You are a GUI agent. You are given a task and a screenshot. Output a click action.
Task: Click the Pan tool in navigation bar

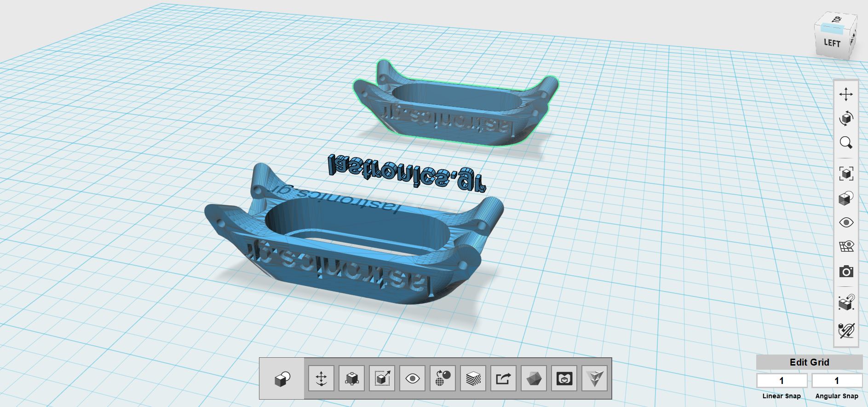click(845, 95)
